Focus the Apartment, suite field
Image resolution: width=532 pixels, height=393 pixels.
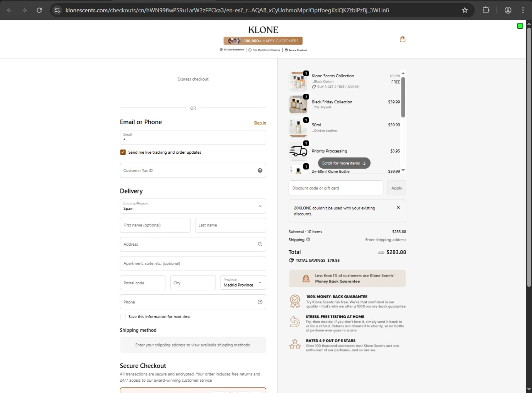tap(193, 264)
